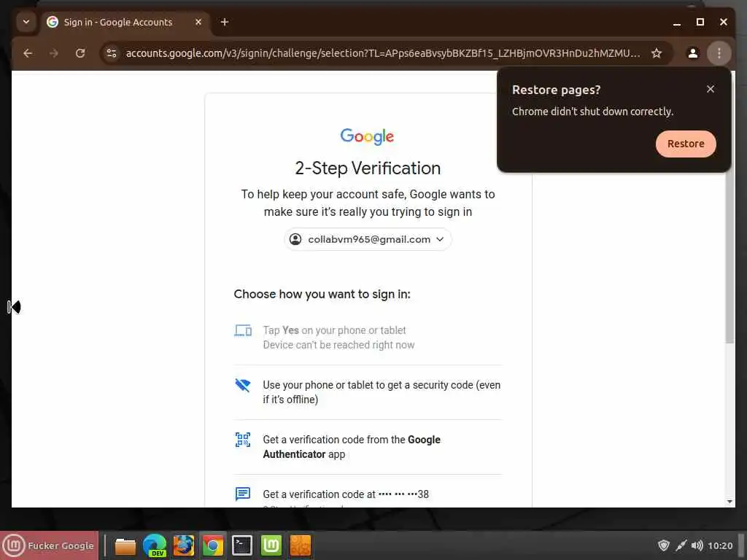Minimize the Chrome window
Image resolution: width=747 pixels, height=560 pixels.
tap(676, 23)
